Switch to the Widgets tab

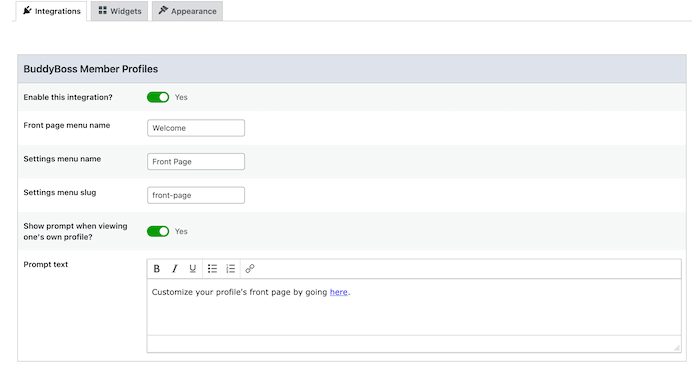(120, 11)
